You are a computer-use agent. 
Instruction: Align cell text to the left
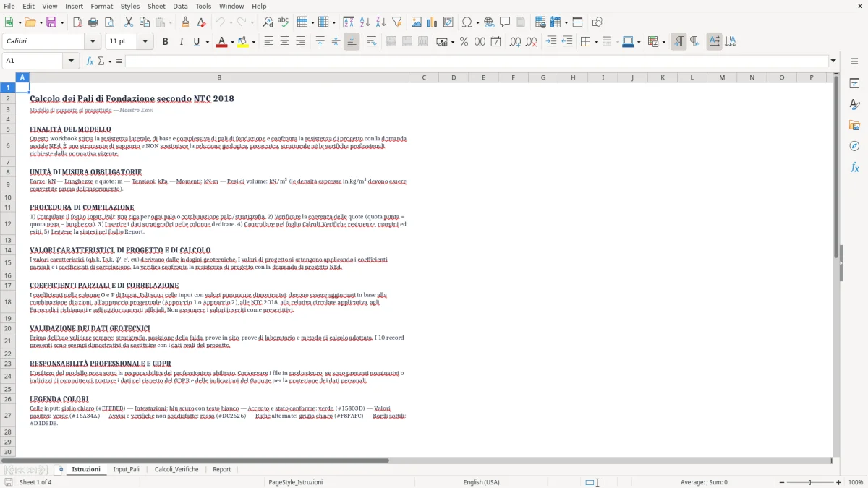pos(268,42)
